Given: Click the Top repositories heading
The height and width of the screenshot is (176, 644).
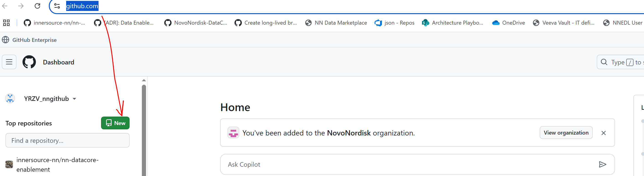Looking at the screenshot, I should (x=29, y=123).
